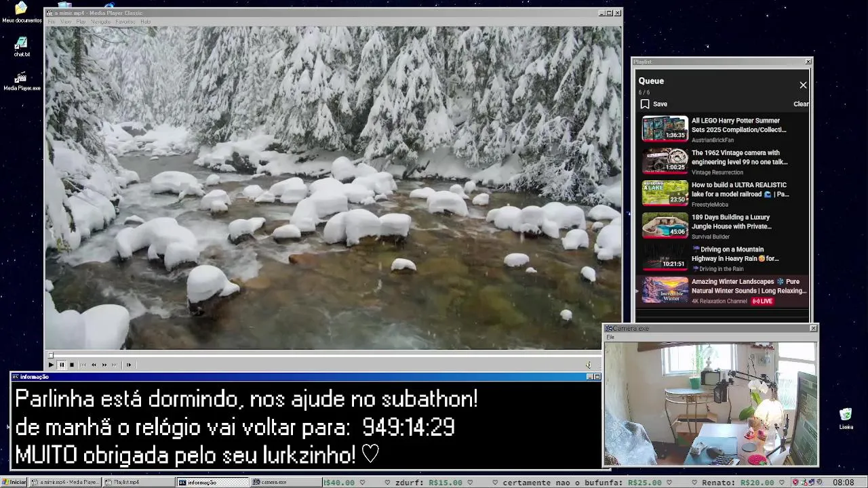Open the Media Player.exe desktop shortcut
The height and width of the screenshot is (488, 868).
pyautogui.click(x=22, y=81)
